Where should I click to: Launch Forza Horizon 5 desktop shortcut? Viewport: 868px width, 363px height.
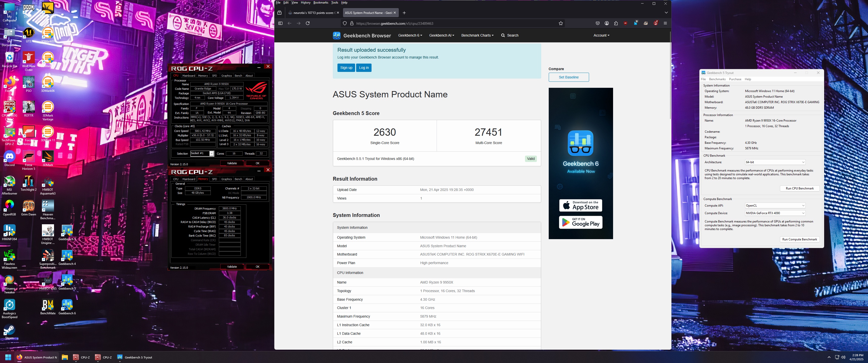(29, 160)
